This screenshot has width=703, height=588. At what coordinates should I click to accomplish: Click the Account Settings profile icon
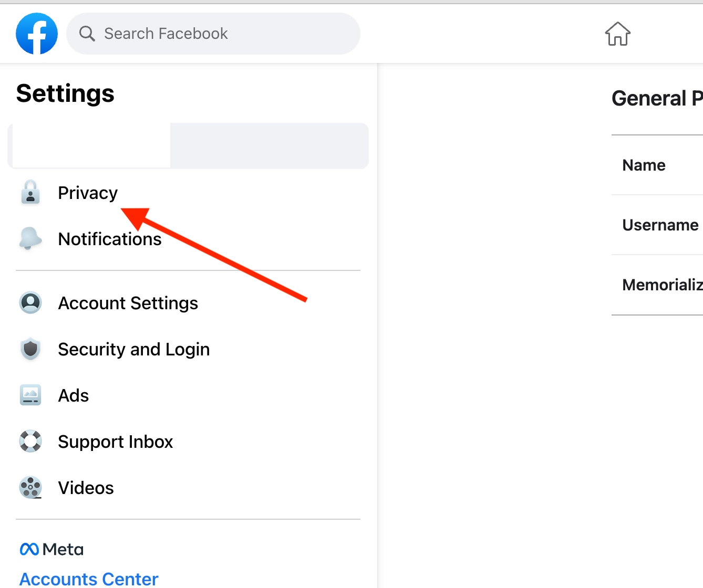coord(30,303)
